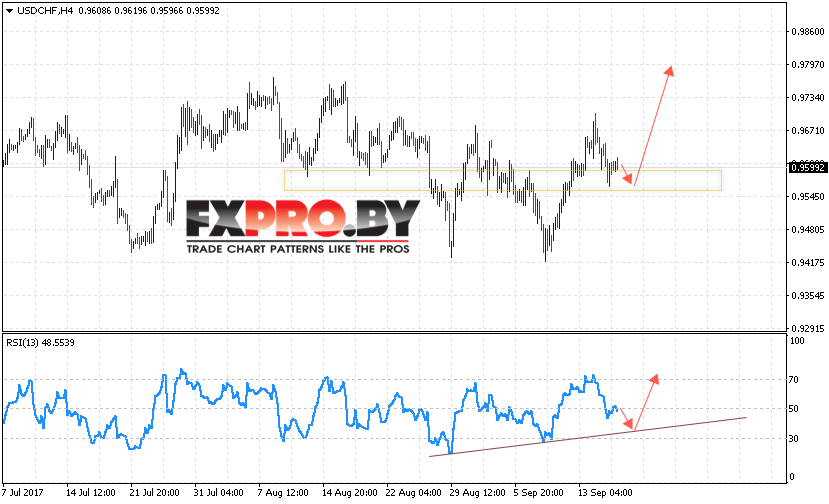The image size is (829, 504).
Task: Click the RSI level 70 label
Action: [794, 380]
